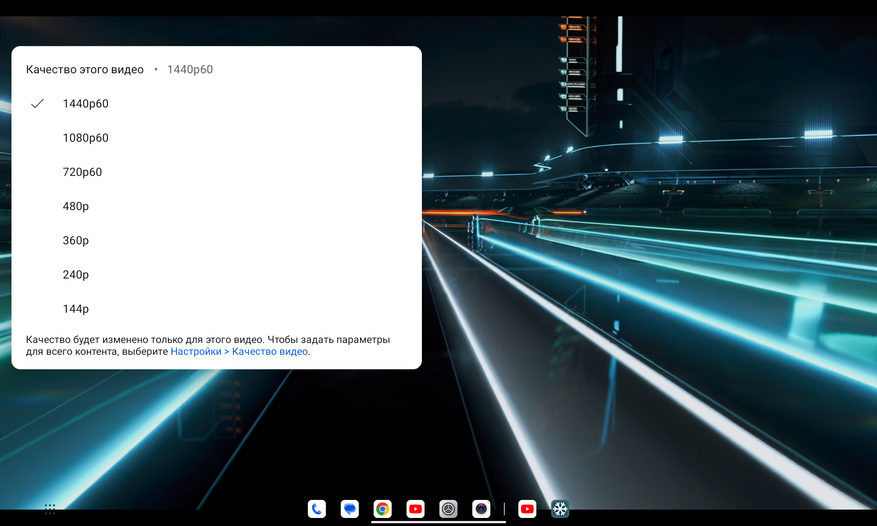Screen dimensions: 877x526
Task: Tap the navigation handle bar below the dock
Action: point(438,521)
